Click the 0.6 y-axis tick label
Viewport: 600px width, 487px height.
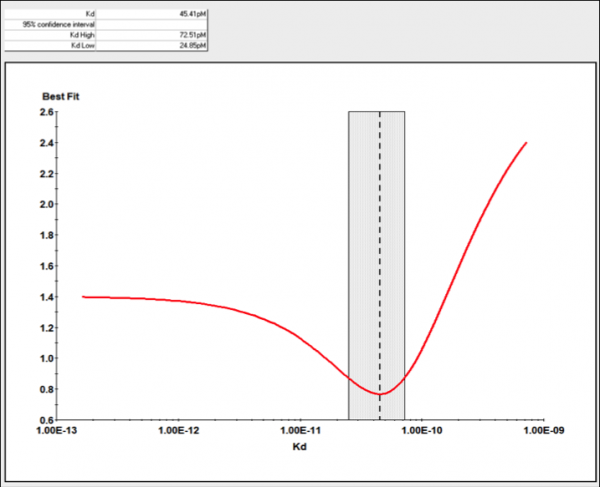pos(48,420)
